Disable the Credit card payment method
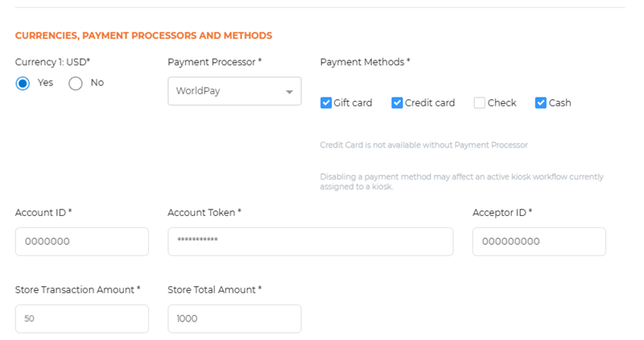 coord(397,103)
